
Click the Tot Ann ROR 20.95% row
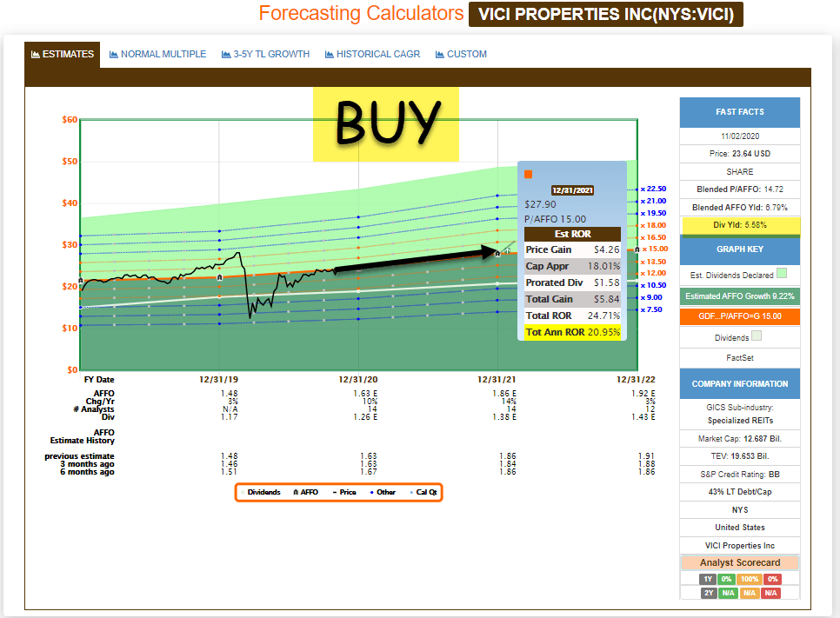pos(573,332)
